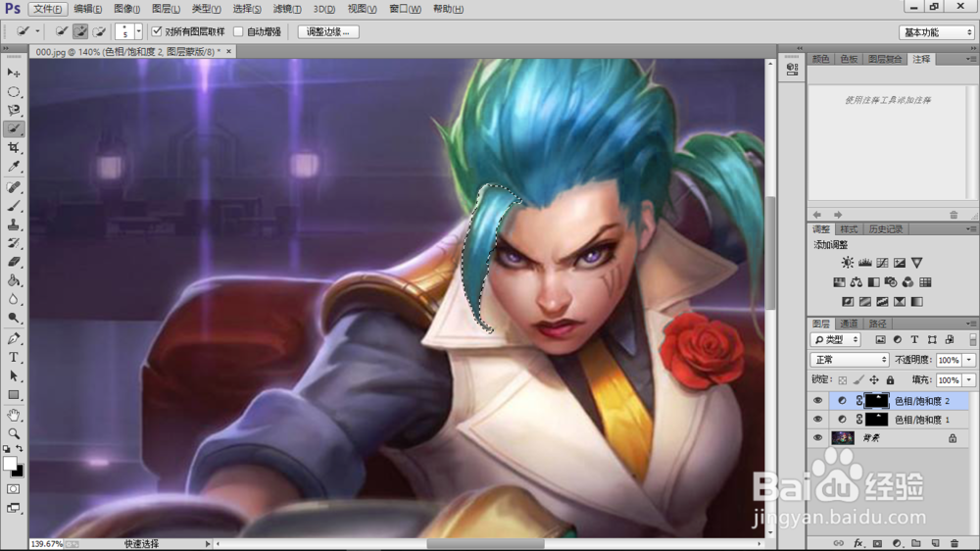This screenshot has width=980, height=551.
Task: Toggle Quick Mask mode
Action: tap(13, 489)
